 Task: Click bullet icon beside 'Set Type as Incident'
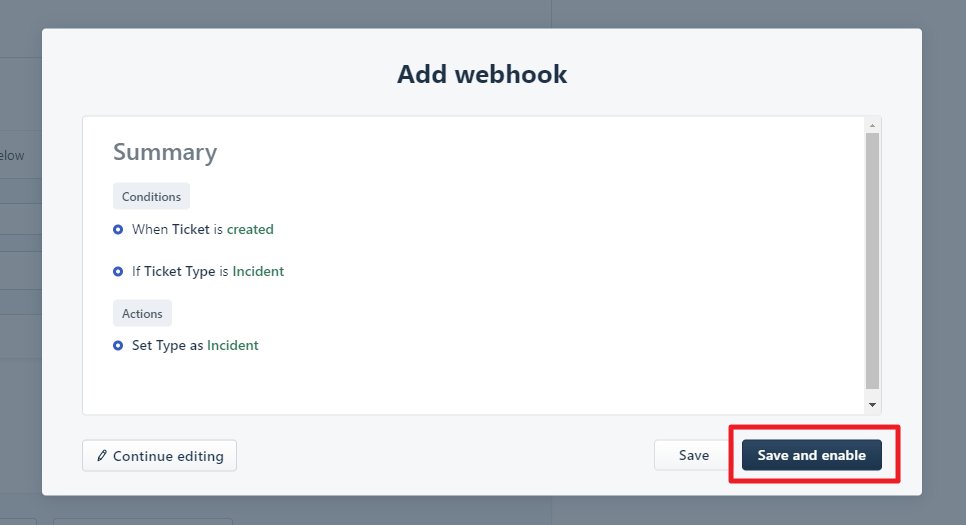[x=118, y=346]
